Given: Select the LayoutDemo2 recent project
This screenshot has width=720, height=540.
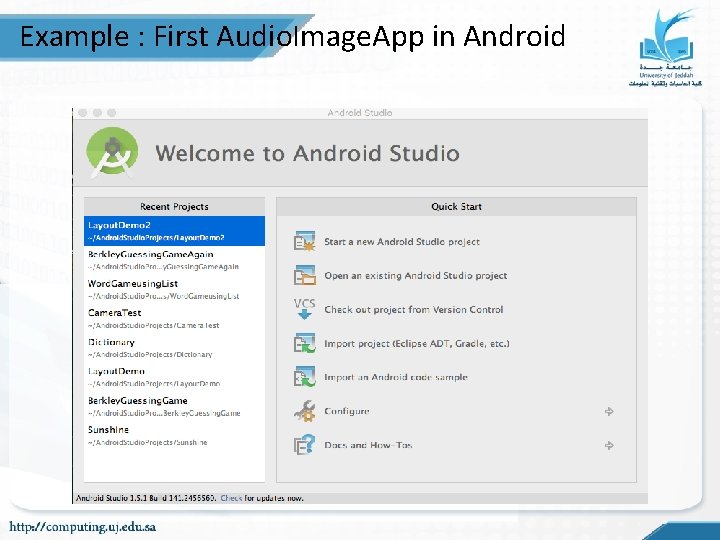Looking at the screenshot, I should tap(174, 231).
